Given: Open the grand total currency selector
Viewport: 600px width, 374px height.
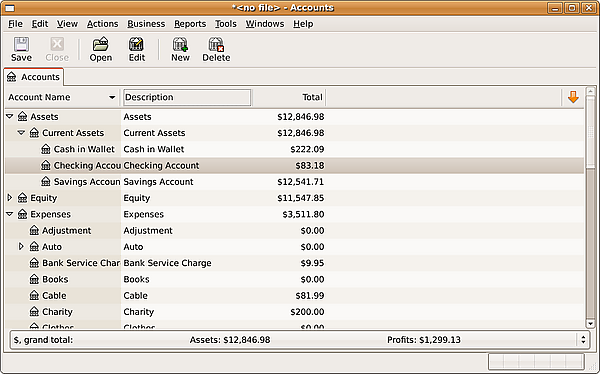Looking at the screenshot, I should coord(583,340).
